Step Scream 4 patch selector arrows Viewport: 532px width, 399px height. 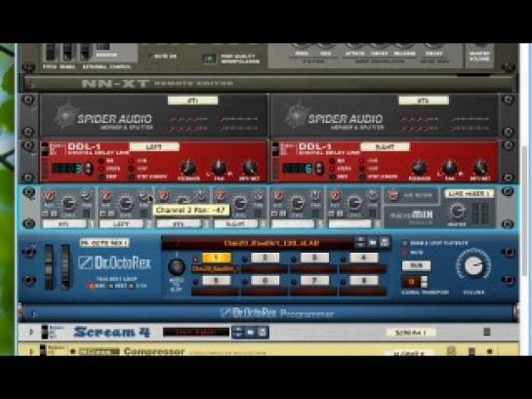[238, 333]
